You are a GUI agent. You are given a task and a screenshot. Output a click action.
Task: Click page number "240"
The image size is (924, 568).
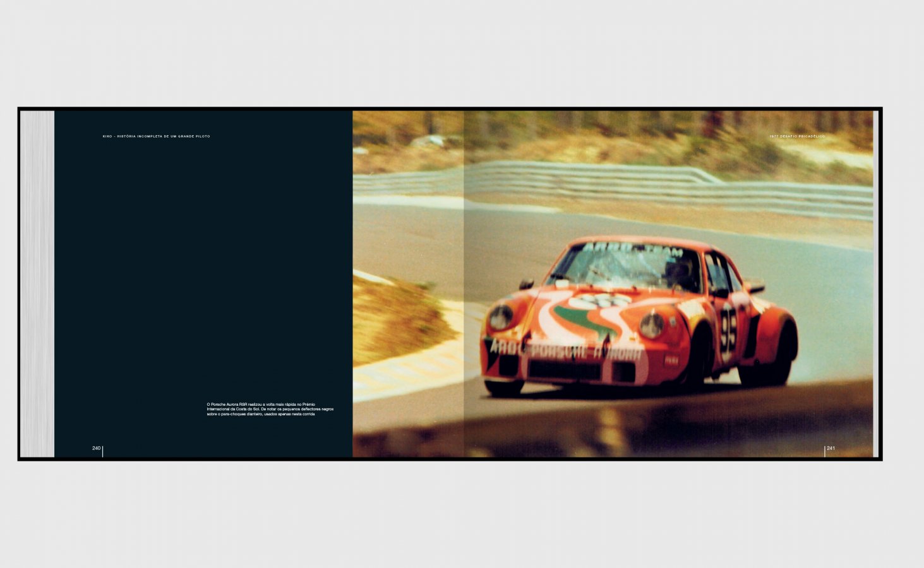[96, 448]
